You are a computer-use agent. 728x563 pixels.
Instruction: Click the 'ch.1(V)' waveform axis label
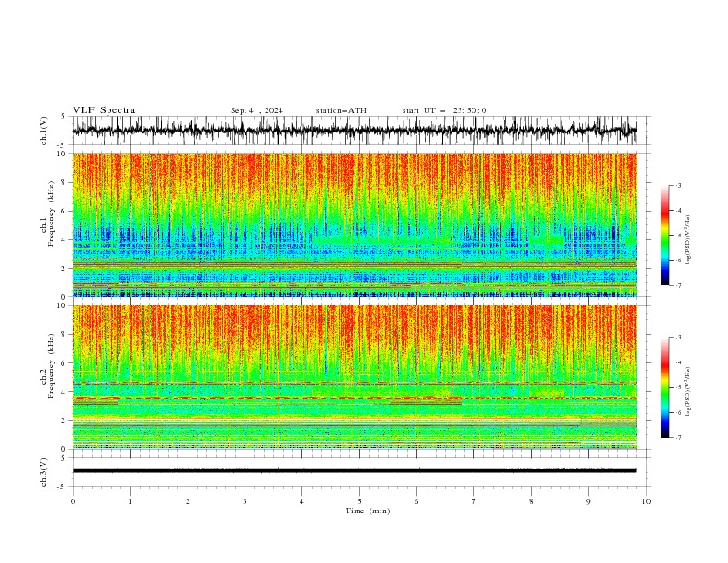tap(44, 131)
